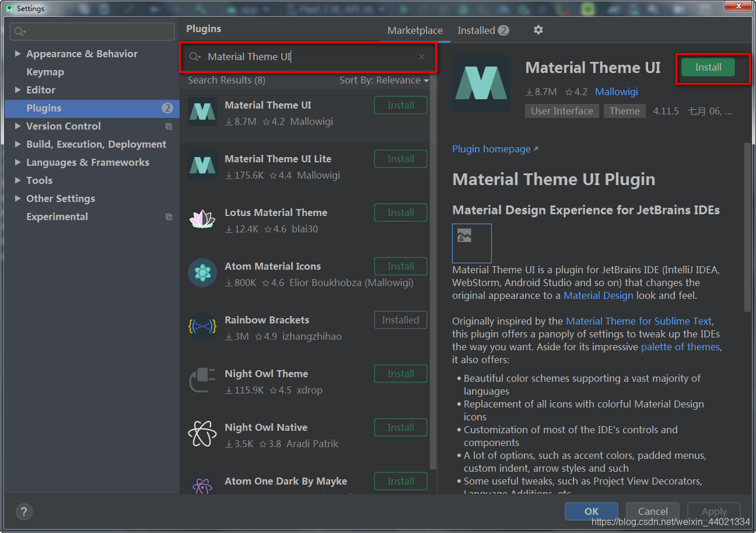
Task: Switch to the Marketplace tab
Action: (415, 30)
